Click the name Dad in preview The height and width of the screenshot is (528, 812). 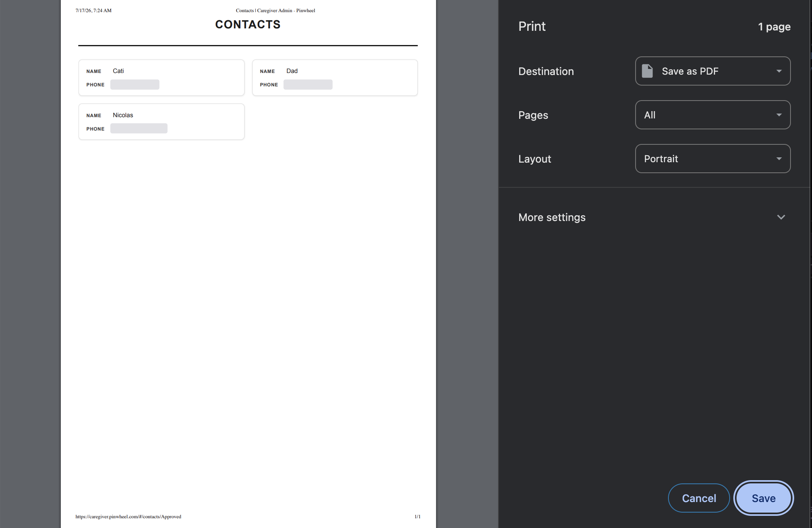tap(292, 71)
